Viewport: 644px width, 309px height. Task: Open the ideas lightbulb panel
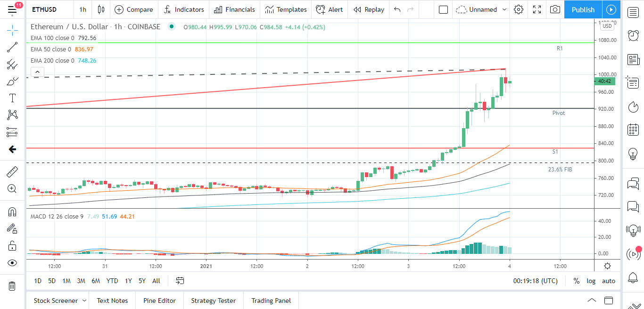(633, 154)
